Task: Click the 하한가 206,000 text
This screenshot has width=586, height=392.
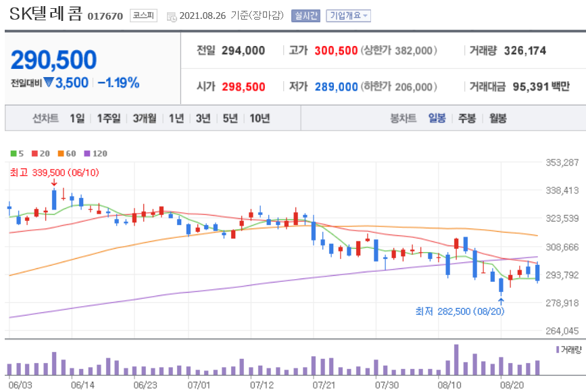Action: coord(399,87)
